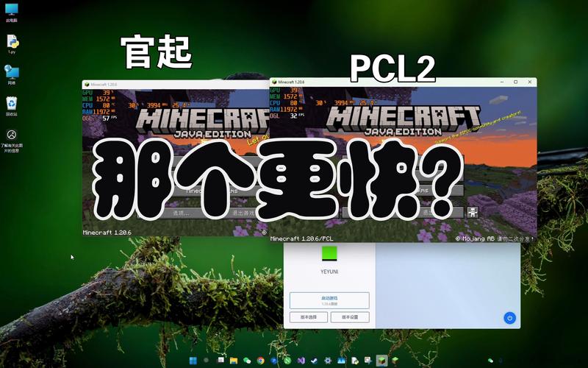Open the Settings gear in taskbar
This screenshot has height=368, width=588.
328,361
